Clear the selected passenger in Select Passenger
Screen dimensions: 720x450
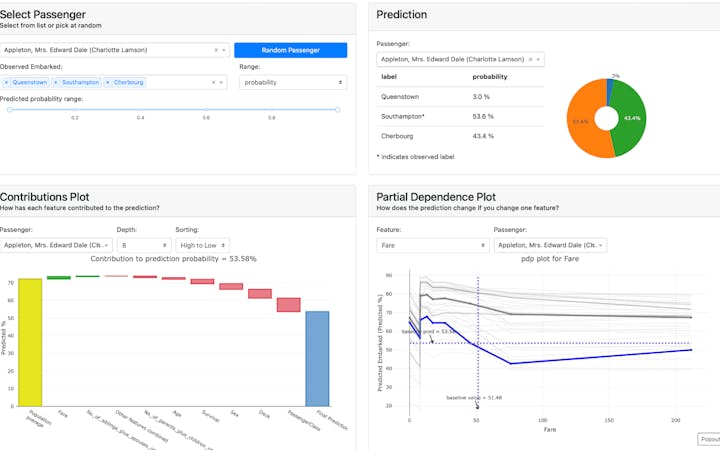click(x=216, y=50)
